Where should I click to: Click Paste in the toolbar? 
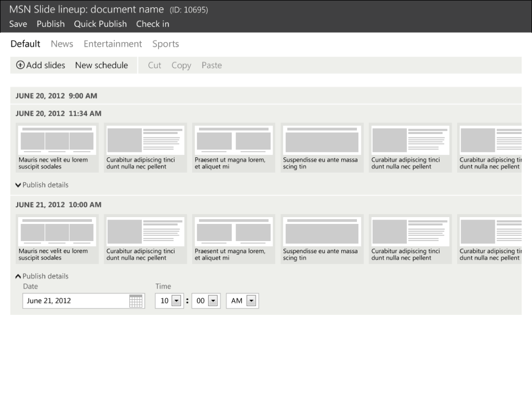212,65
